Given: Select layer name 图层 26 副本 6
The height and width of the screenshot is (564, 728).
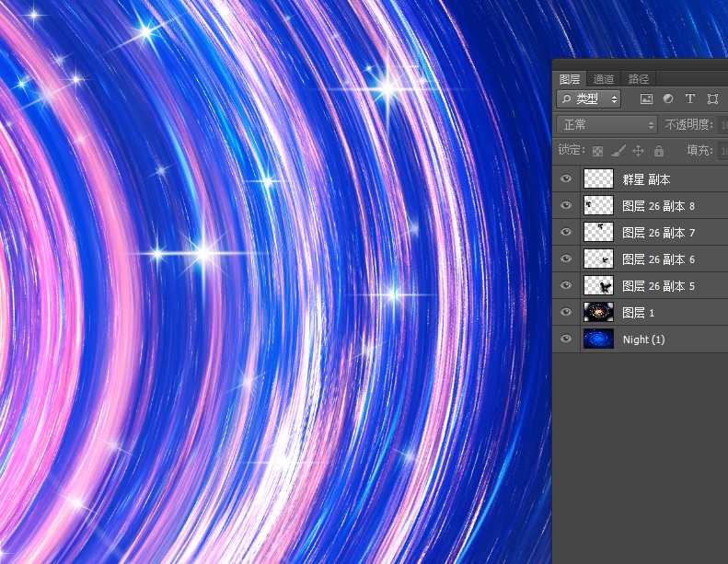Looking at the screenshot, I should 658,259.
